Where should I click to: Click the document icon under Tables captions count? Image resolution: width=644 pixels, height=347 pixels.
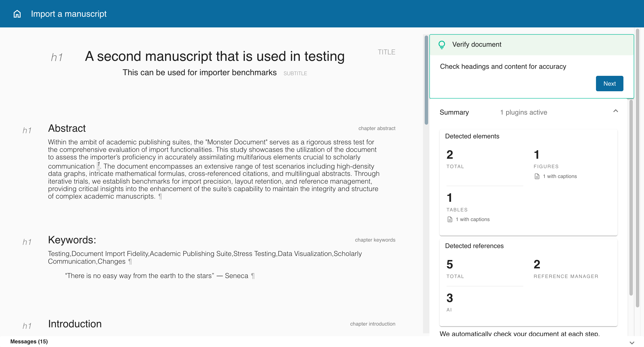tap(450, 219)
